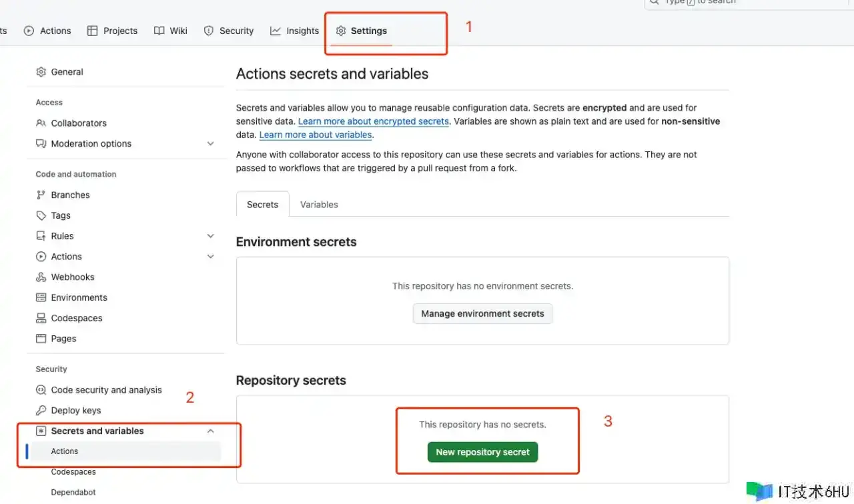Collapse Secrets and variables section
Viewport: 854px width, 504px height.
(x=210, y=431)
